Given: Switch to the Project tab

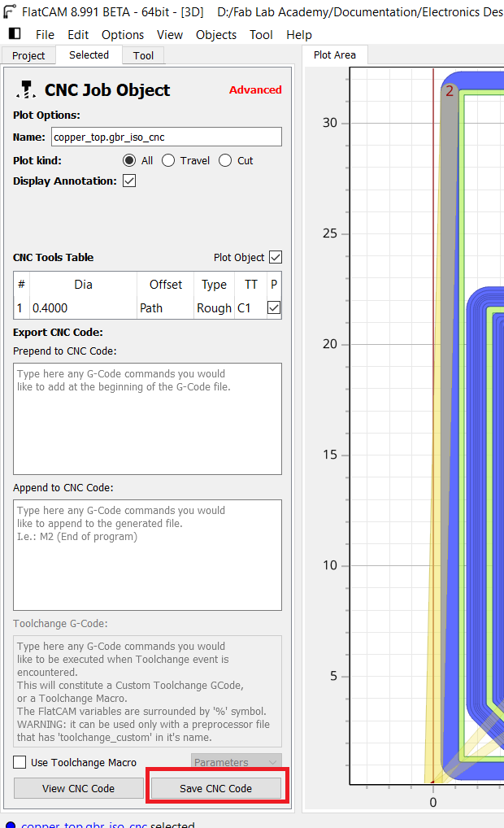Looking at the screenshot, I should pyautogui.click(x=28, y=55).
